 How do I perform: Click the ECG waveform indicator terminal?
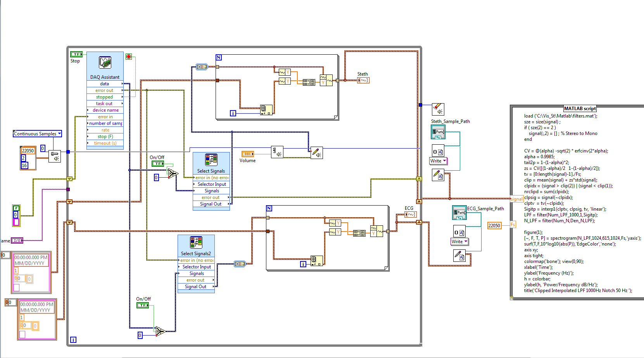click(410, 214)
